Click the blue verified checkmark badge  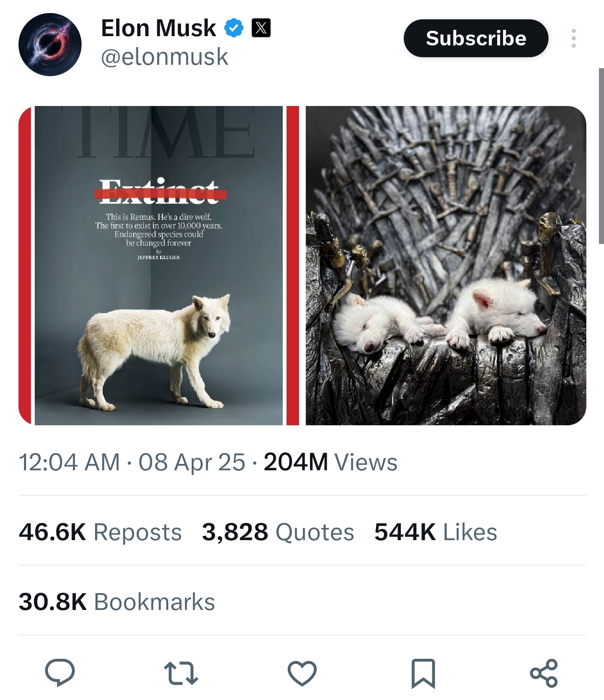click(x=233, y=28)
